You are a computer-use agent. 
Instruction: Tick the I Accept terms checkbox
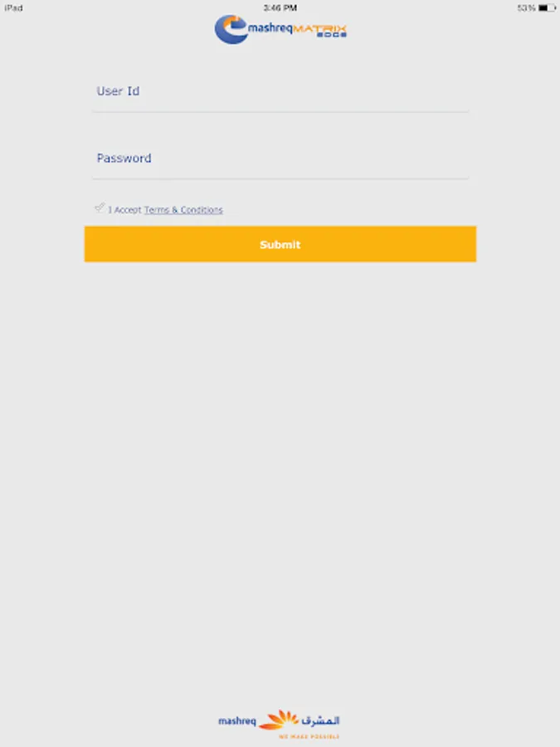pyautogui.click(x=100, y=207)
